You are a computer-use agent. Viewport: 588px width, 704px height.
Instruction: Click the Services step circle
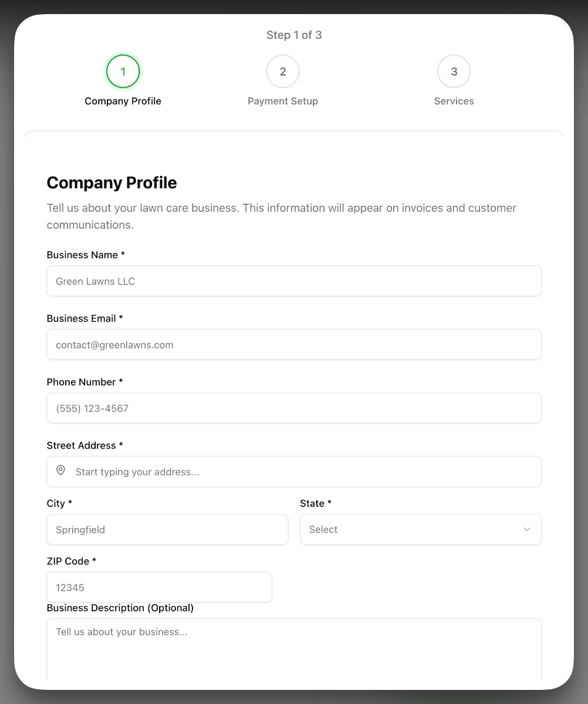(454, 71)
